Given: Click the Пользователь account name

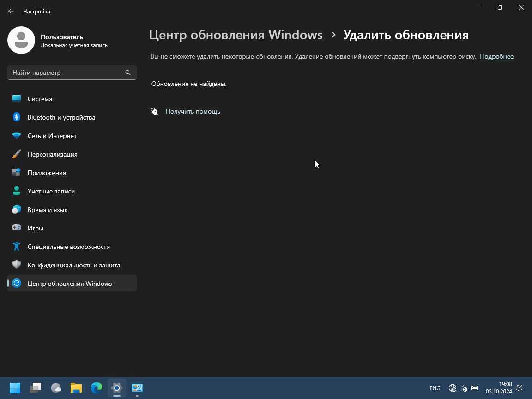Looking at the screenshot, I should [x=62, y=37].
